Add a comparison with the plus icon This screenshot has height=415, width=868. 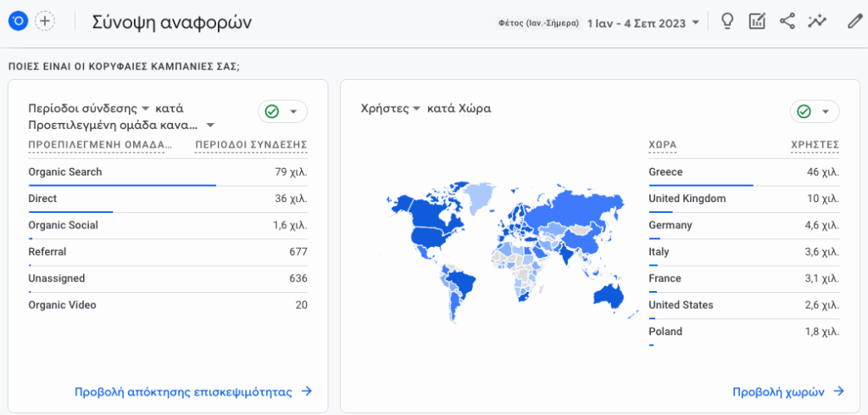pyautogui.click(x=44, y=22)
